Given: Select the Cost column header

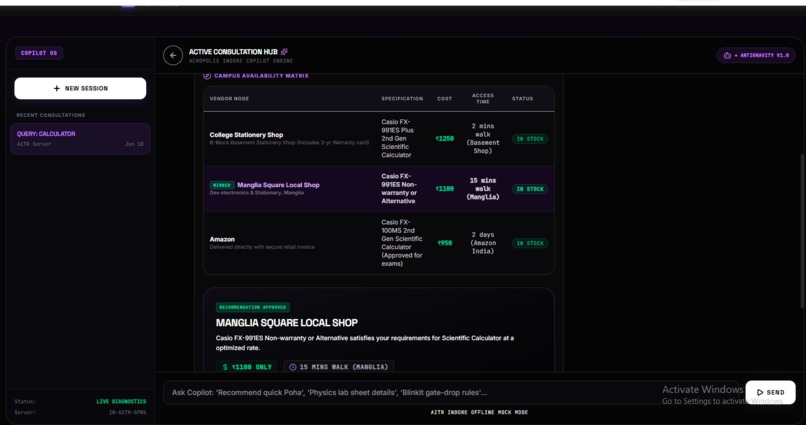Looking at the screenshot, I should [x=445, y=99].
